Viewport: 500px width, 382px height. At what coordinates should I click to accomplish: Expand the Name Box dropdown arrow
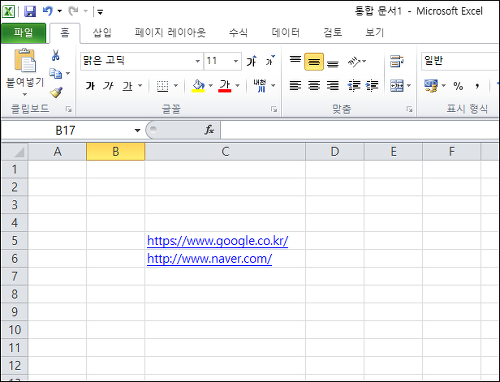click(137, 130)
